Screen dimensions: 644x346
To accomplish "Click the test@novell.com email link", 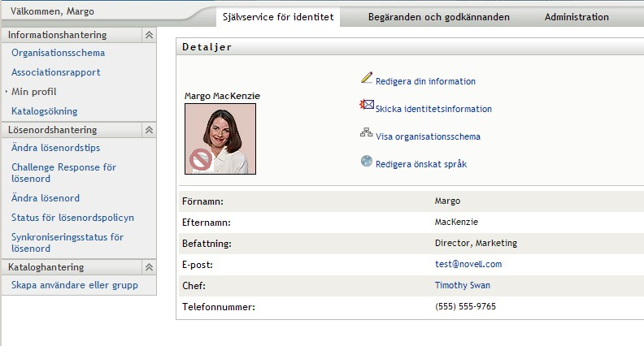I will pos(468,264).
